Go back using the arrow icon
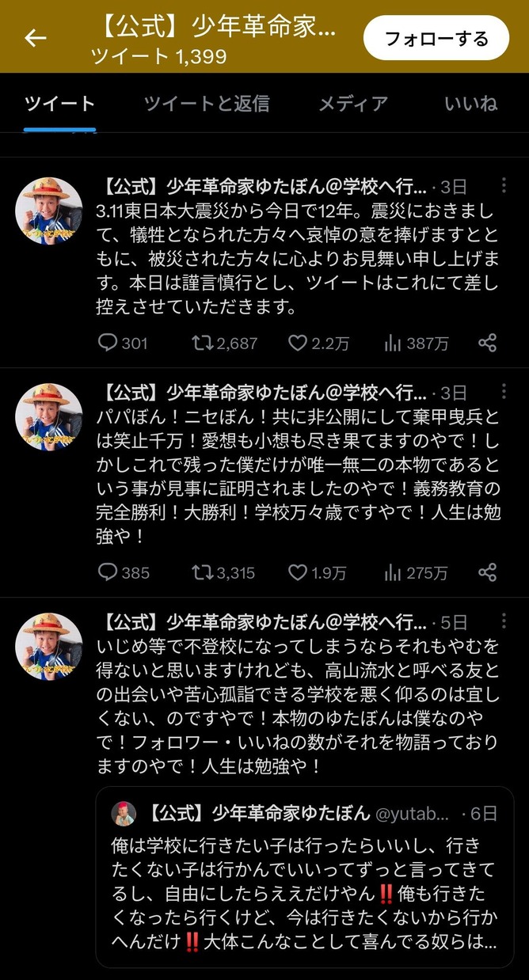This screenshot has height=980, width=529. [x=36, y=38]
